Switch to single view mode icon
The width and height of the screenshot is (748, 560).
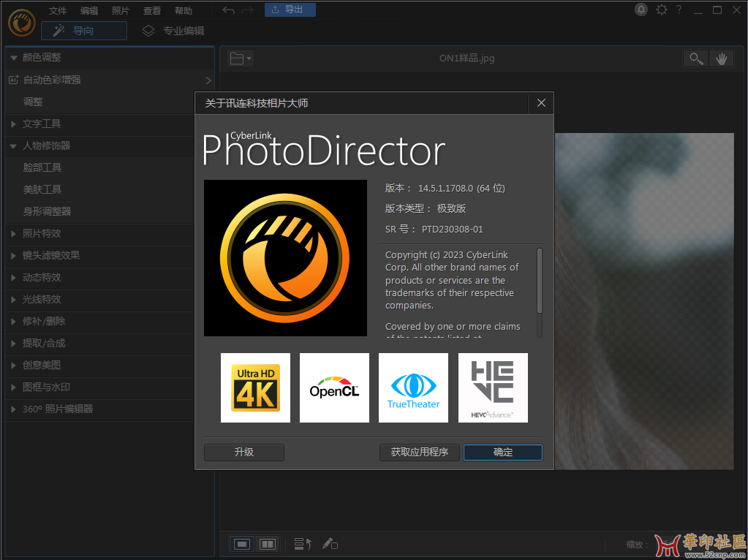point(242,544)
